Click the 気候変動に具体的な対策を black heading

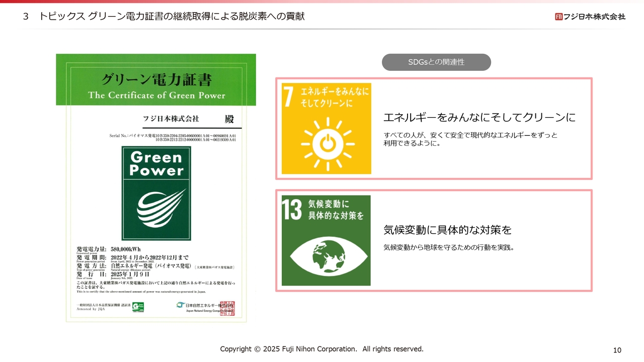[x=447, y=230]
